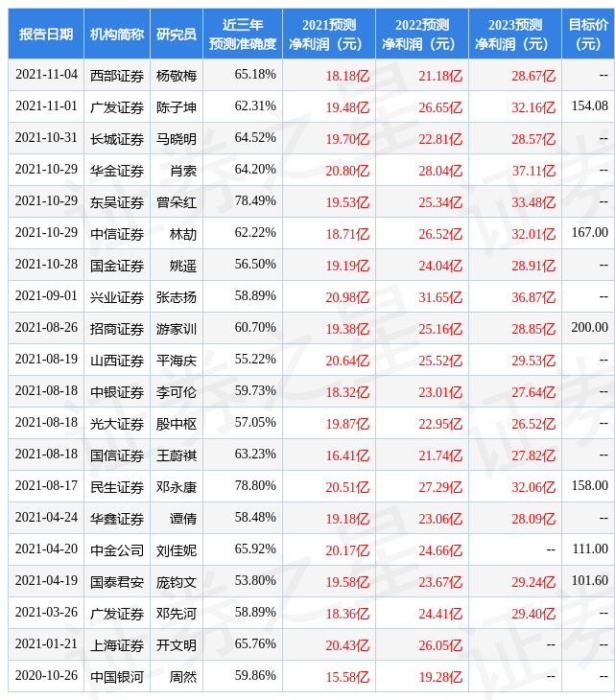This screenshot has width=615, height=700.
Task: Click date 2021-11-01
Action: coord(46,105)
